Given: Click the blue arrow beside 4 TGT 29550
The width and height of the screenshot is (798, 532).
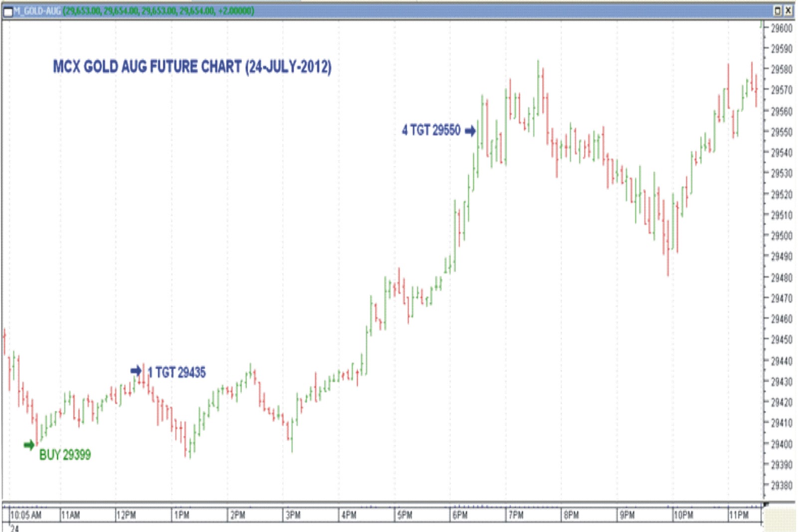Looking at the screenshot, I should point(469,131).
